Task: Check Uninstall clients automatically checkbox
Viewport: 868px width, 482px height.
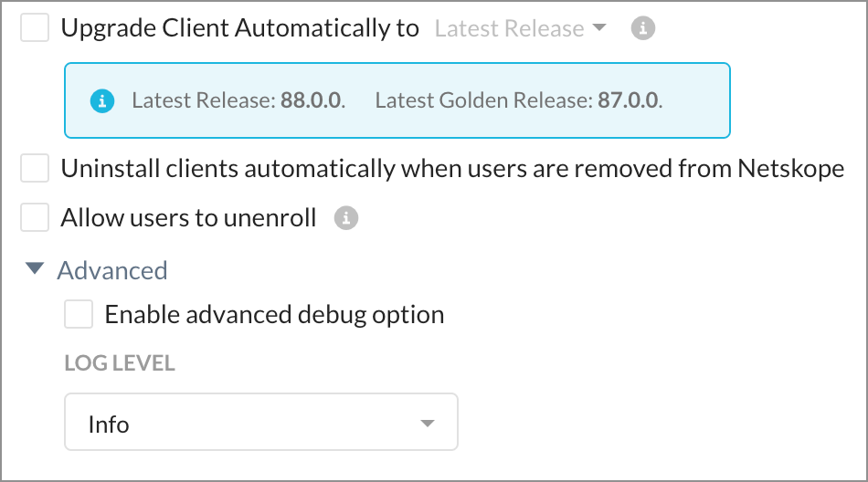Action: [35, 168]
